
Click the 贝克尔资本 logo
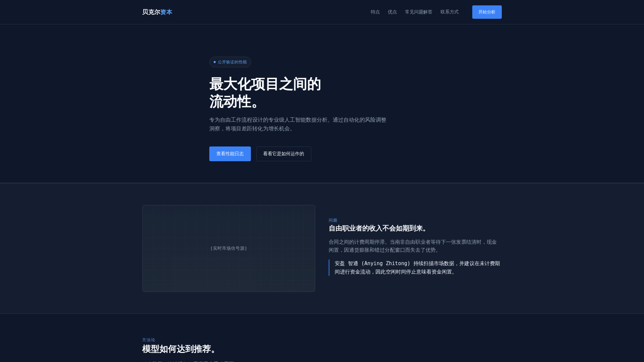pyautogui.click(x=157, y=12)
